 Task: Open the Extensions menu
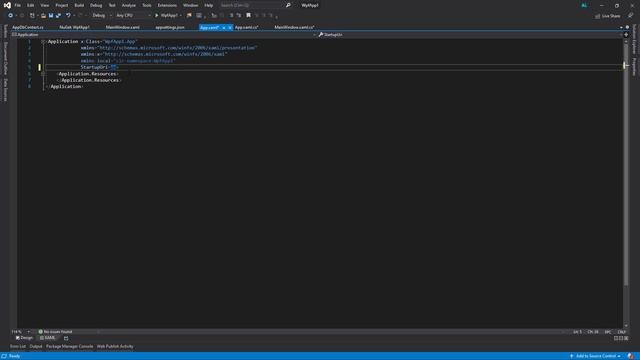pyautogui.click(x=167, y=5)
